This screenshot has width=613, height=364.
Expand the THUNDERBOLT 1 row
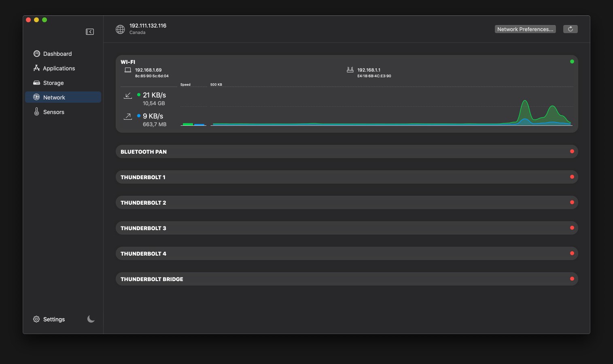click(x=347, y=177)
